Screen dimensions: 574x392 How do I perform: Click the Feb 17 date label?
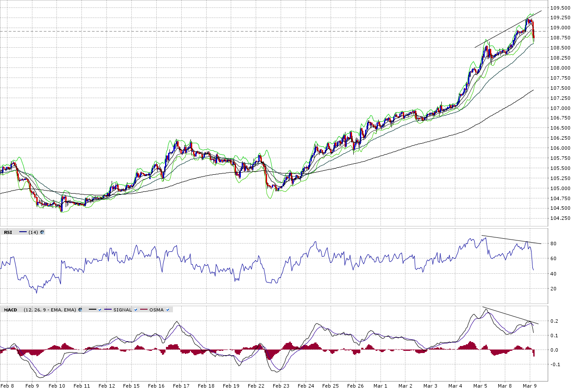click(181, 386)
